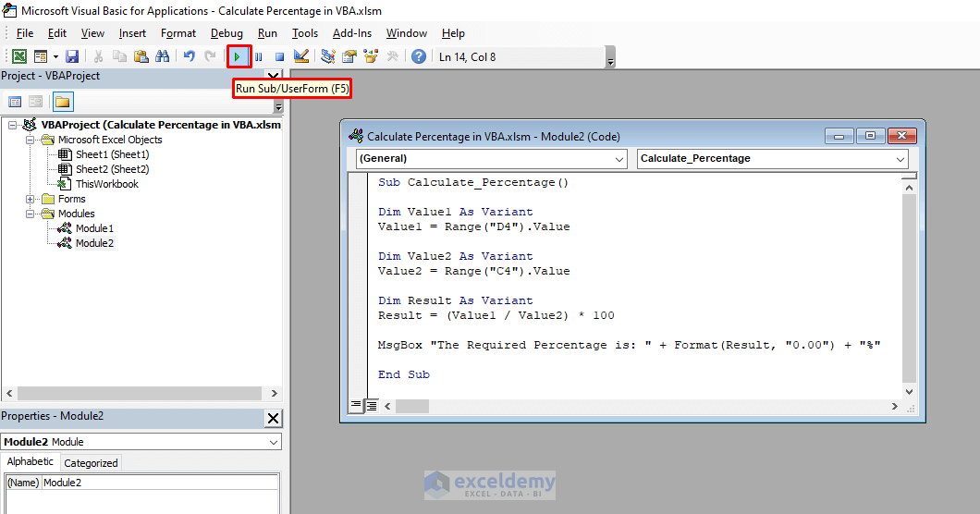The height and width of the screenshot is (514, 980).
Task: Click the Break pause icon
Action: click(x=259, y=57)
